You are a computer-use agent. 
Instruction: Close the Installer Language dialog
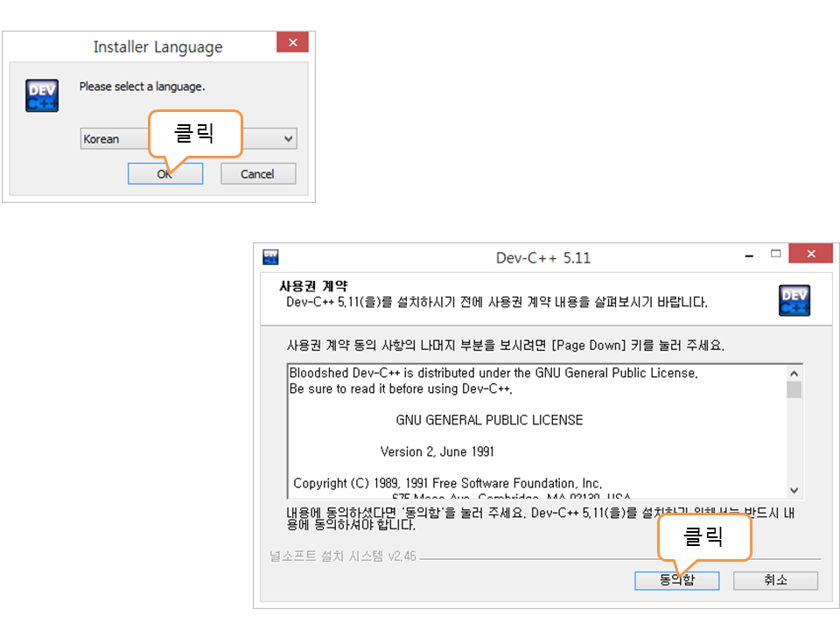pyautogui.click(x=292, y=42)
